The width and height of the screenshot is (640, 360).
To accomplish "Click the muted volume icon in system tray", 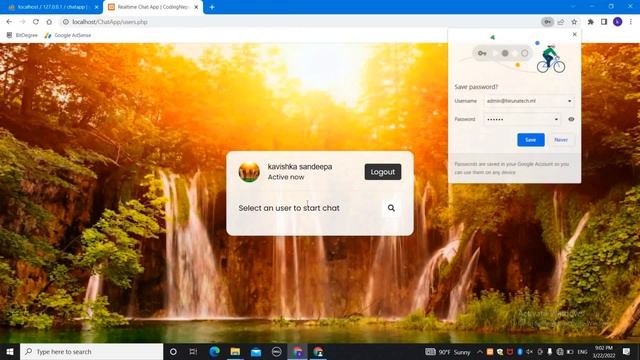I will 530,351.
